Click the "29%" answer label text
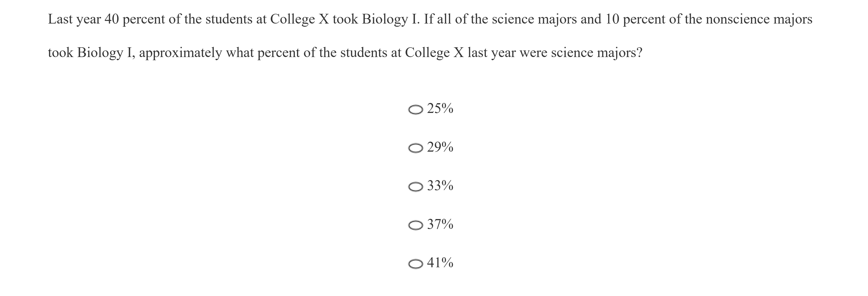868x296 pixels. [440, 147]
